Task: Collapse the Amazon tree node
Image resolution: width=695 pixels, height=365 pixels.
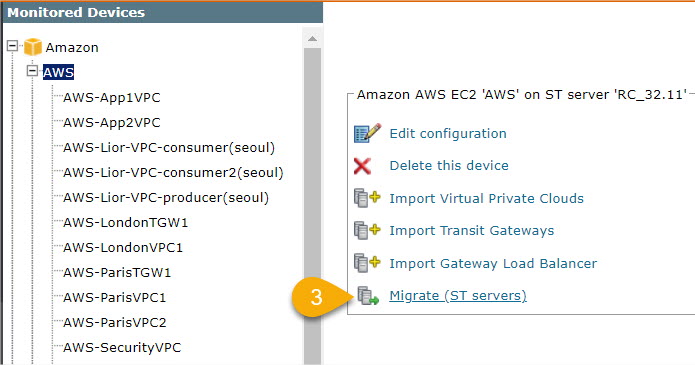Action: point(13,46)
